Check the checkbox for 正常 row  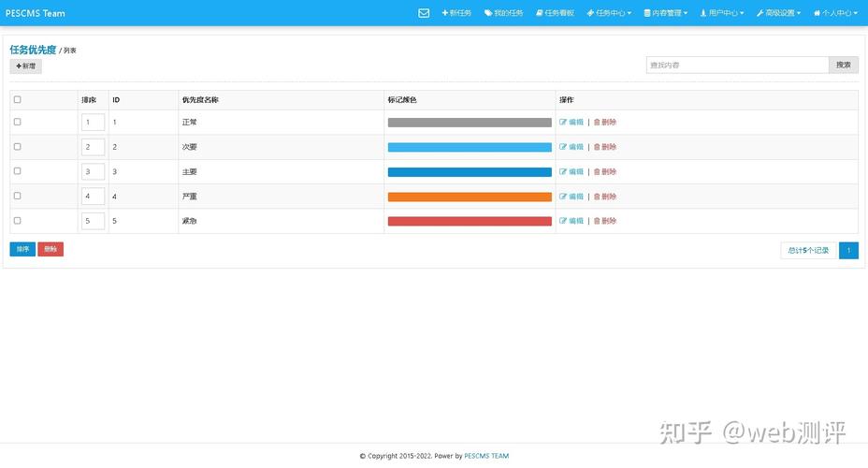[17, 122]
